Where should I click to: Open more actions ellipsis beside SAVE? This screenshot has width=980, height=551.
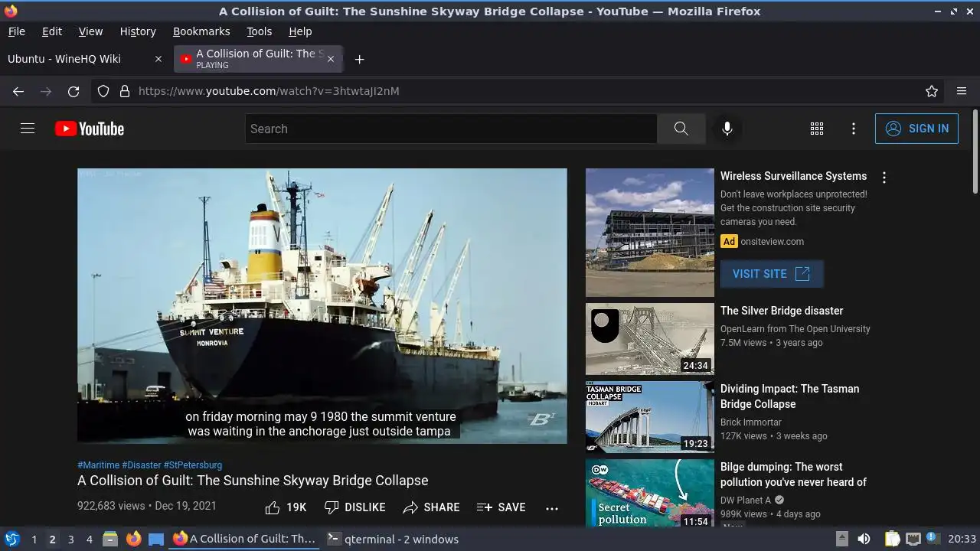click(x=552, y=508)
